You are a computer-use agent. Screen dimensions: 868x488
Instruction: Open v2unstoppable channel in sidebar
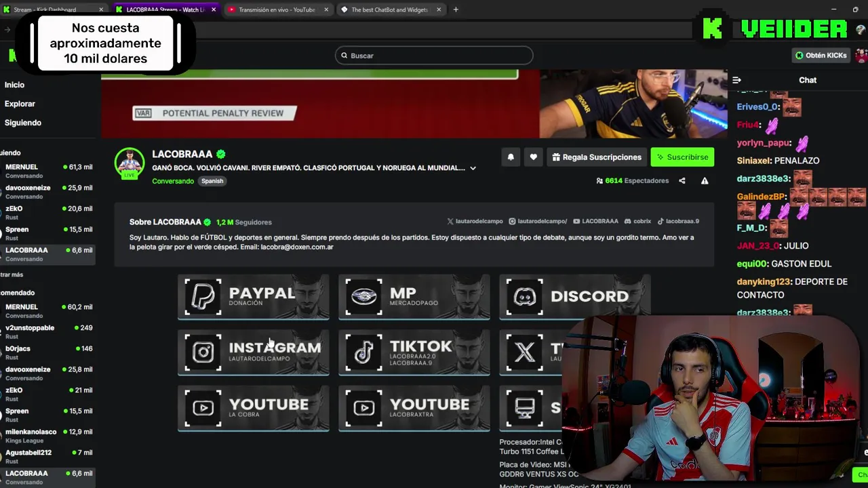(x=47, y=332)
